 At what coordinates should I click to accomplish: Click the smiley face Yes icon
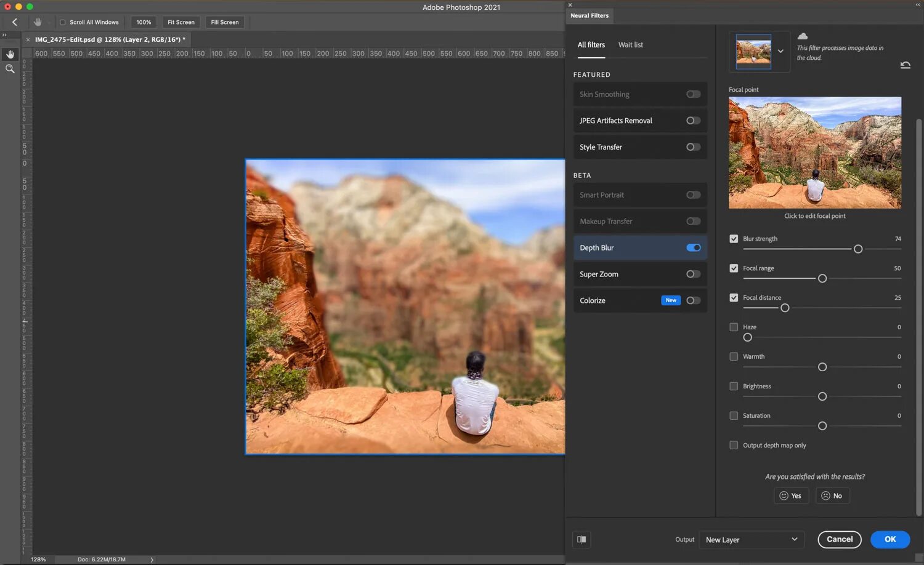click(784, 495)
